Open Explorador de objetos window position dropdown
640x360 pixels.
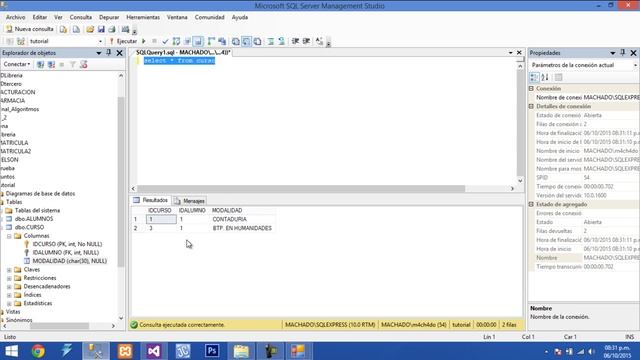pos(98,53)
